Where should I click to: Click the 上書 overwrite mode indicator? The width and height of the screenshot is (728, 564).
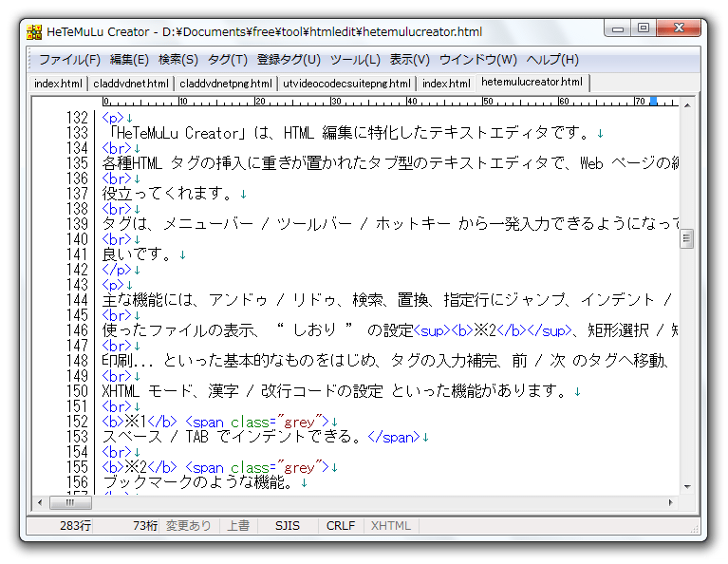click(238, 525)
